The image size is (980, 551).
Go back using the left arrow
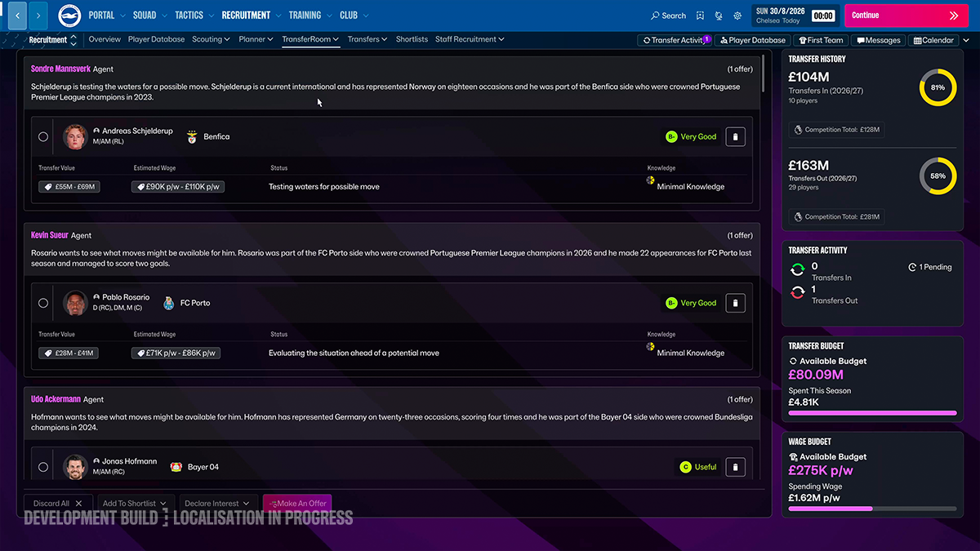click(17, 15)
